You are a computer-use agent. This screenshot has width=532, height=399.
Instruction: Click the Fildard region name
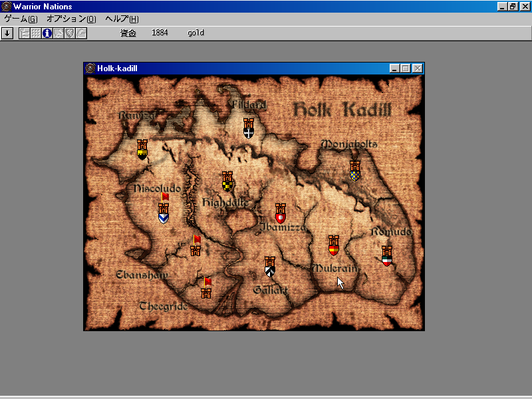click(x=249, y=104)
